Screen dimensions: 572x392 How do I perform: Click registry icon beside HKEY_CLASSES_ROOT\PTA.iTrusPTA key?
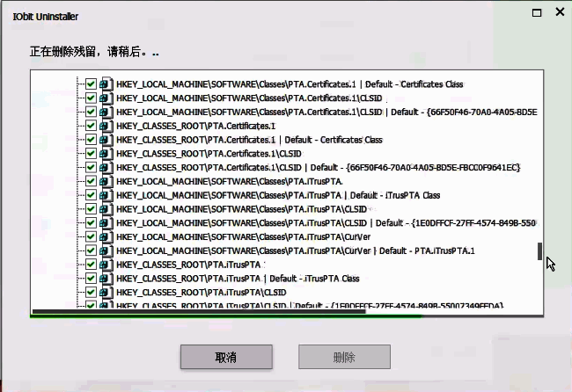[x=106, y=265]
